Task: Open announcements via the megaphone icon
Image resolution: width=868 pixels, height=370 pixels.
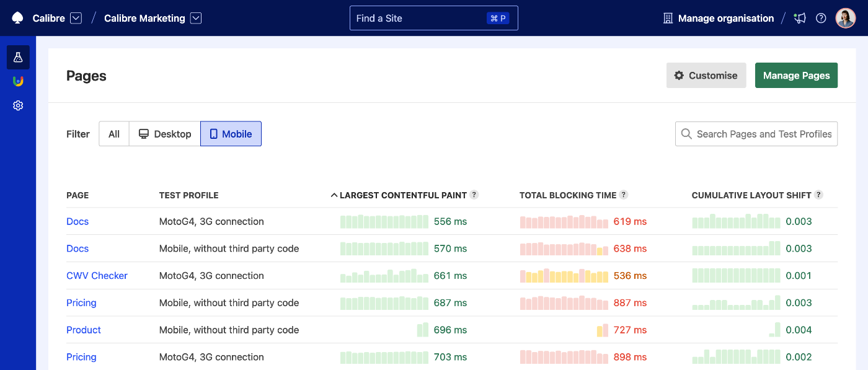Action: click(800, 18)
